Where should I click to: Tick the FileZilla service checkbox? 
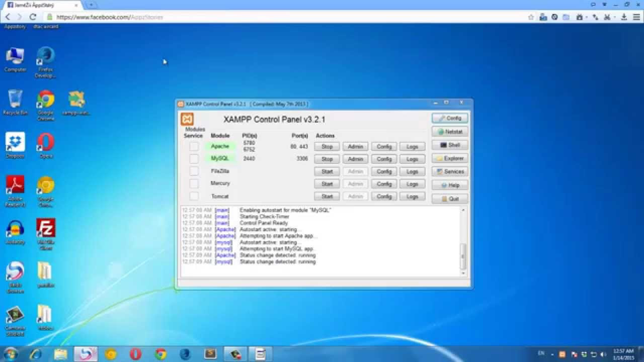click(x=194, y=171)
